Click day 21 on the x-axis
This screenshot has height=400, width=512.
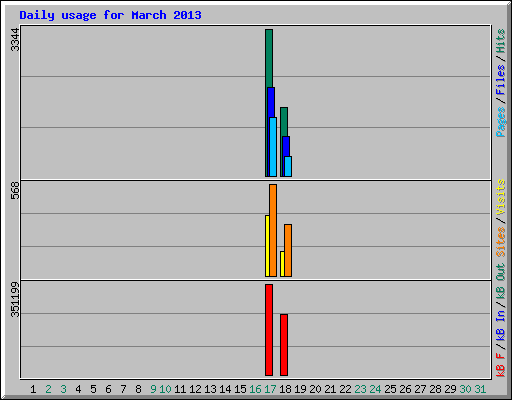point(330,389)
